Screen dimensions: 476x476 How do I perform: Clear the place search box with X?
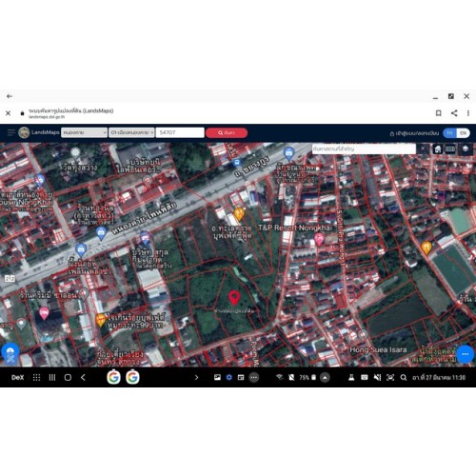[x=423, y=149]
